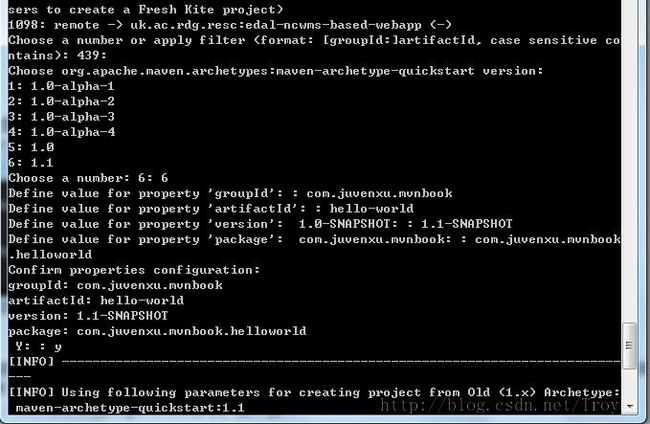The height and width of the screenshot is (424, 650).
Task: Click the 'Y: : y' confirmation prompt
Action: (39, 346)
